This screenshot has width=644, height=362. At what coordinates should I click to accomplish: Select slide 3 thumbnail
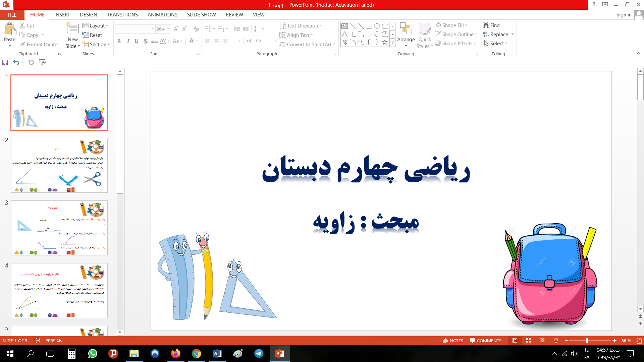point(59,228)
